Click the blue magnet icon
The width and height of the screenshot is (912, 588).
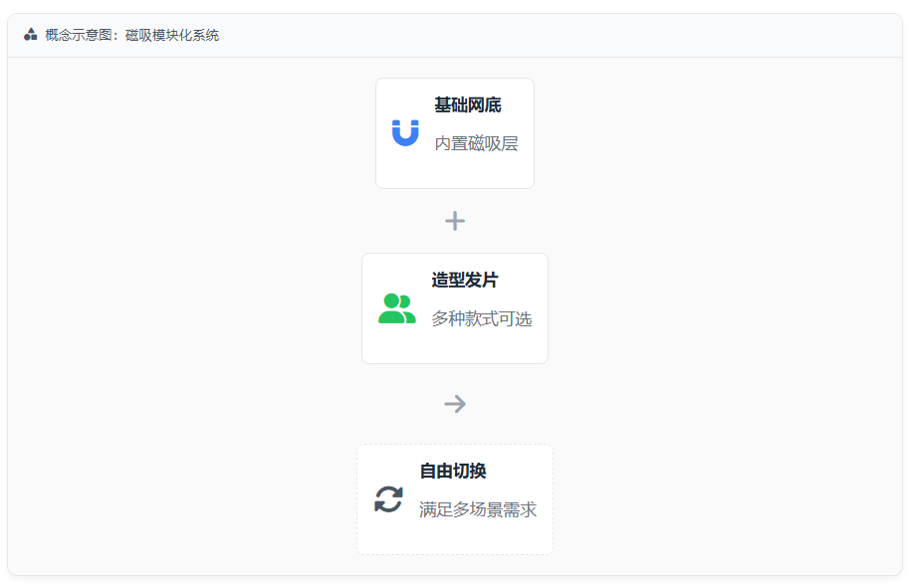point(405,133)
